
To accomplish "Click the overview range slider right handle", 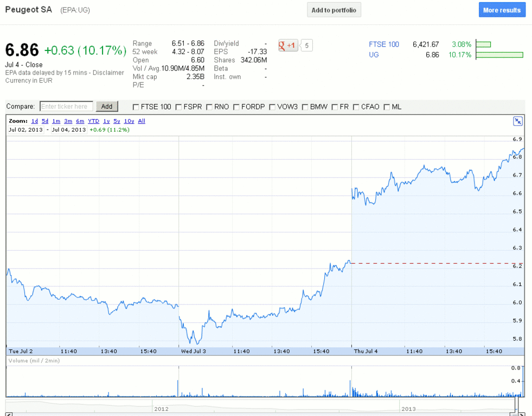I will click(517, 405).
